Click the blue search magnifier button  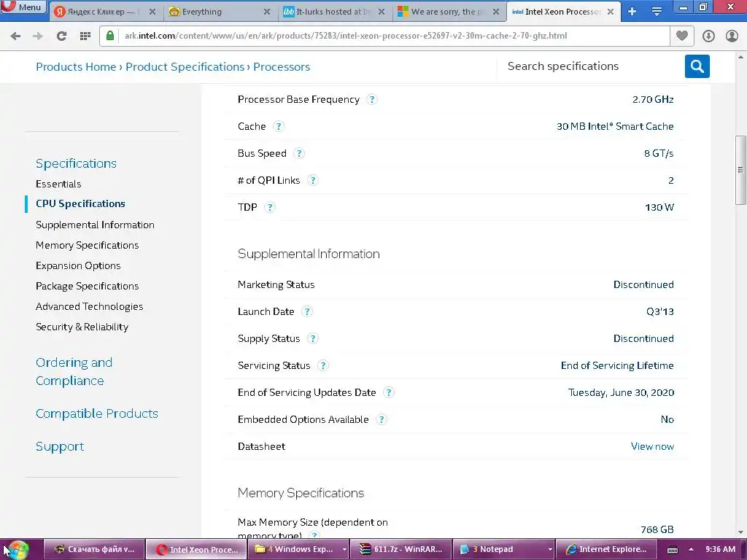click(x=697, y=66)
